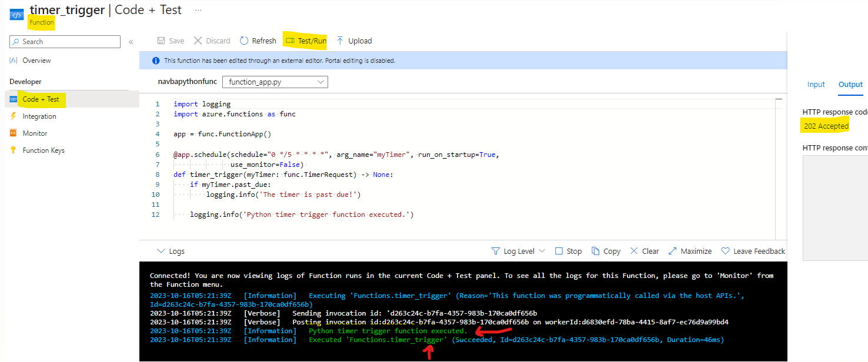Run the function with Test/Run
Screen dimensions: 868x362
[305, 41]
